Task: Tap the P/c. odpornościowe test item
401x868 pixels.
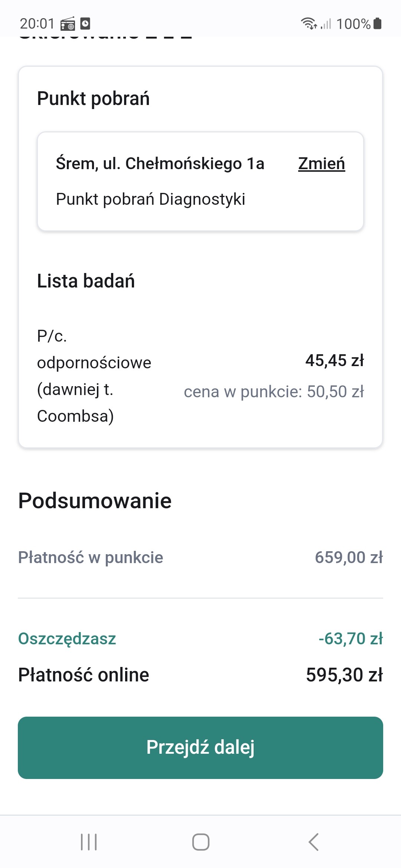Action: point(94,376)
